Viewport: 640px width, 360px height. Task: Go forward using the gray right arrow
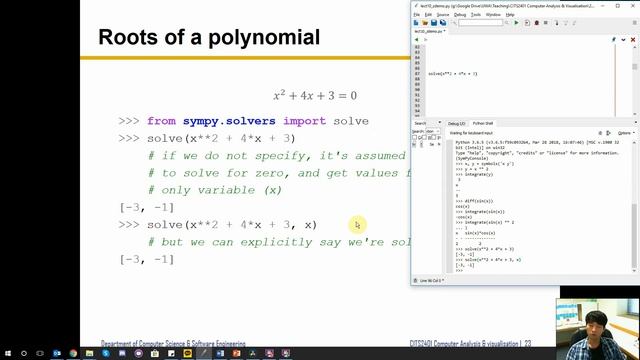coord(425,40)
